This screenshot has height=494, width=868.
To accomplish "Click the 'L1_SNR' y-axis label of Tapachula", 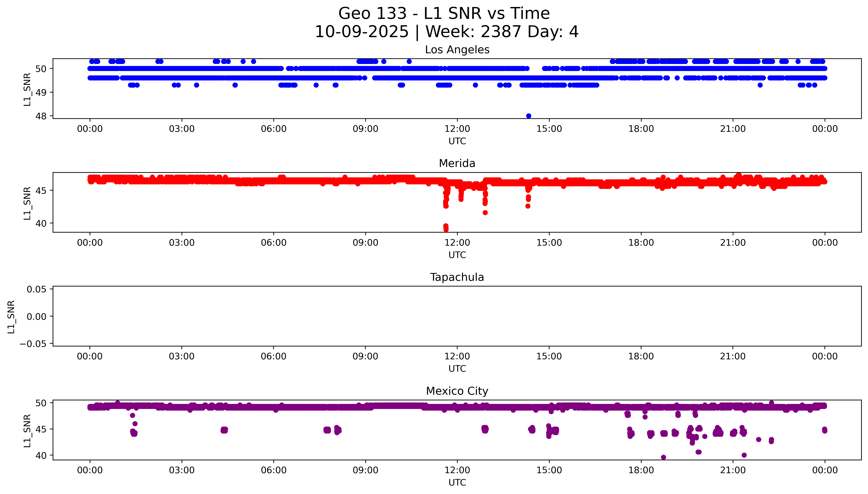I will point(11,317).
